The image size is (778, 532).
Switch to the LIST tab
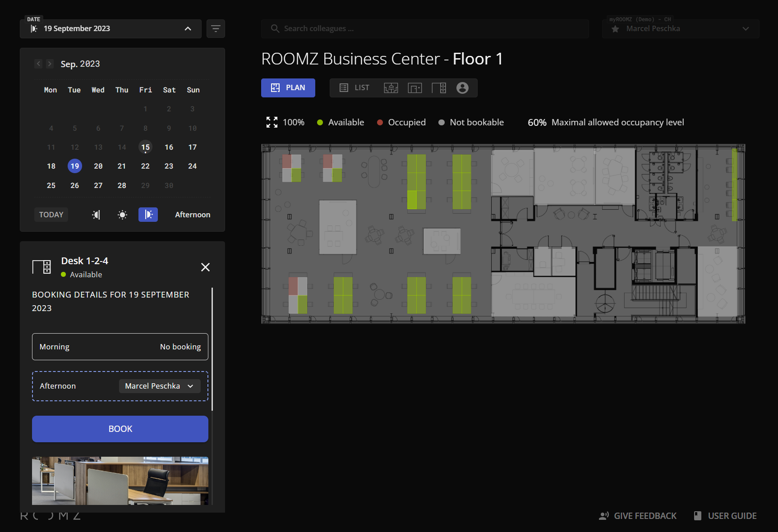354,88
